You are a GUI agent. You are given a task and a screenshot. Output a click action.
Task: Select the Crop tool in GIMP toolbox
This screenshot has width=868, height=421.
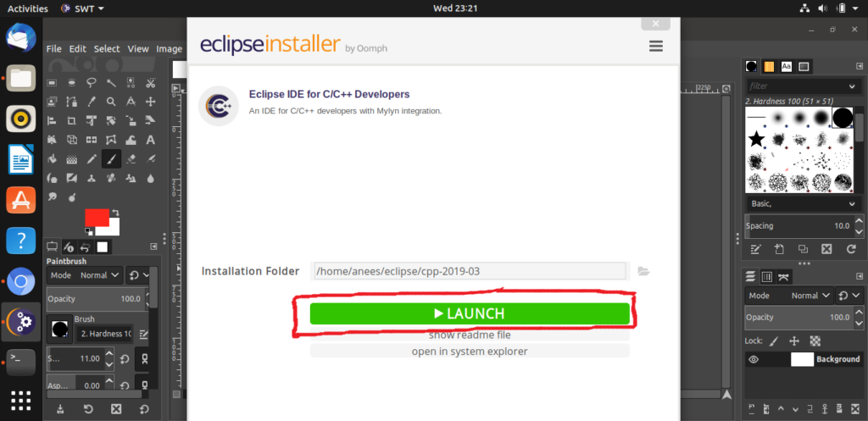[x=72, y=120]
